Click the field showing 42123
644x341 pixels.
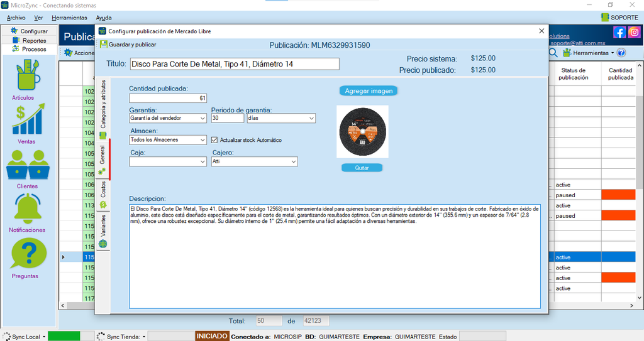316,321
